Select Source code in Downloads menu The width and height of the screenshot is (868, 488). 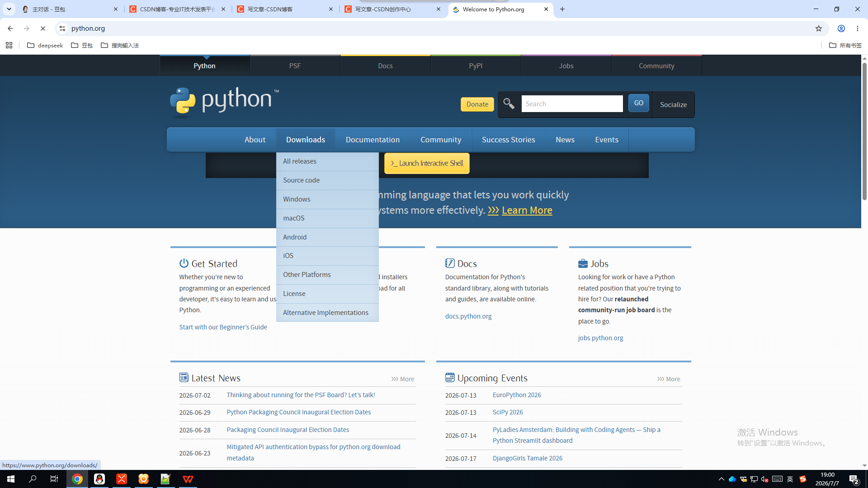(x=327, y=180)
